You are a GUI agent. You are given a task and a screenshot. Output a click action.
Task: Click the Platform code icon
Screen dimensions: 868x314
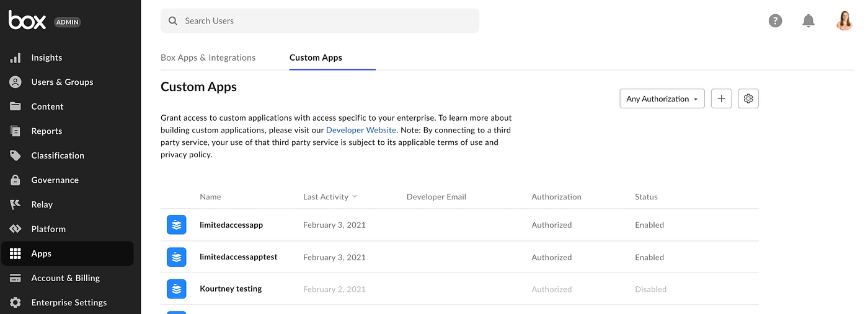(15, 229)
